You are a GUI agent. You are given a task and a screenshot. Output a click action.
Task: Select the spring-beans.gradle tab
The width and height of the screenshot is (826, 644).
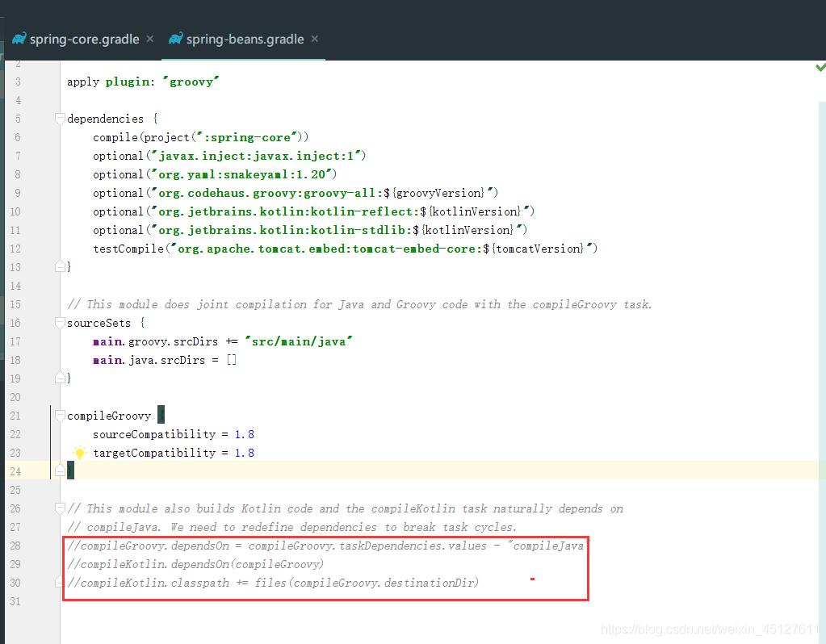(245, 40)
